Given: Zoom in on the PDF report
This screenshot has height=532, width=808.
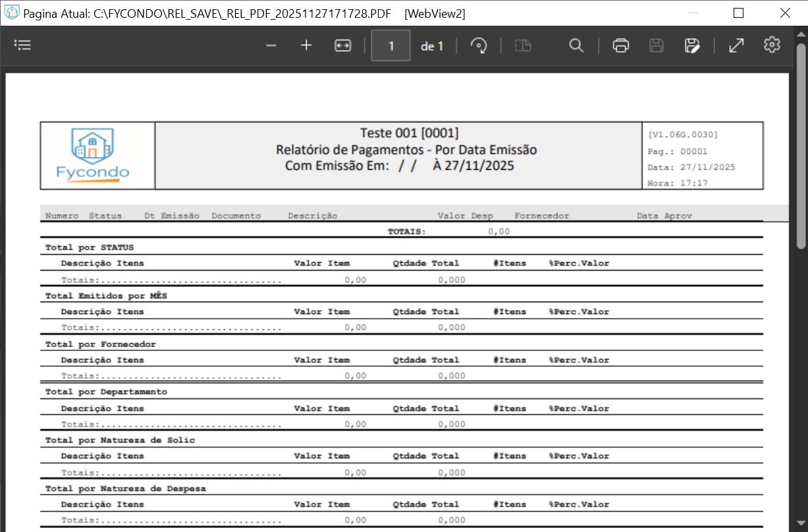Looking at the screenshot, I should coord(306,45).
